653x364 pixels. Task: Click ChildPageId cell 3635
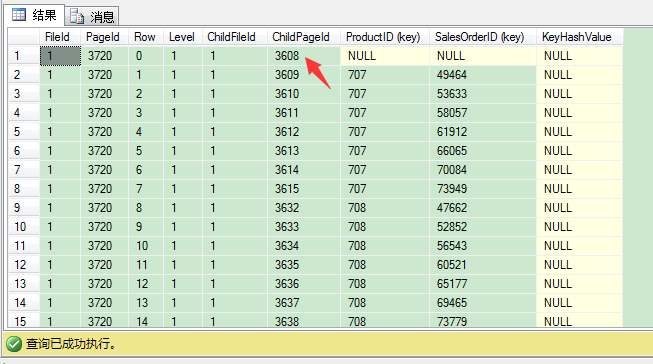coord(304,265)
